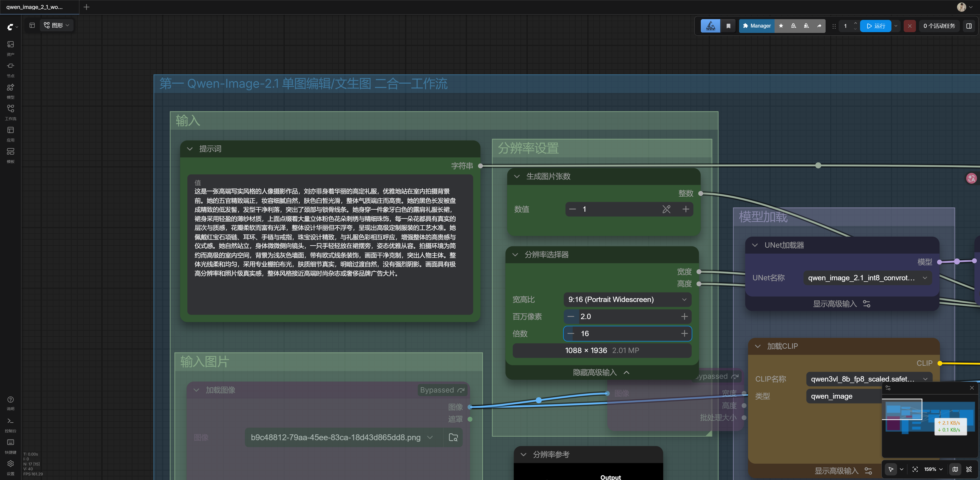The width and height of the screenshot is (980, 480).
Task: Open the folder browse icon for the image file
Action: (x=453, y=437)
